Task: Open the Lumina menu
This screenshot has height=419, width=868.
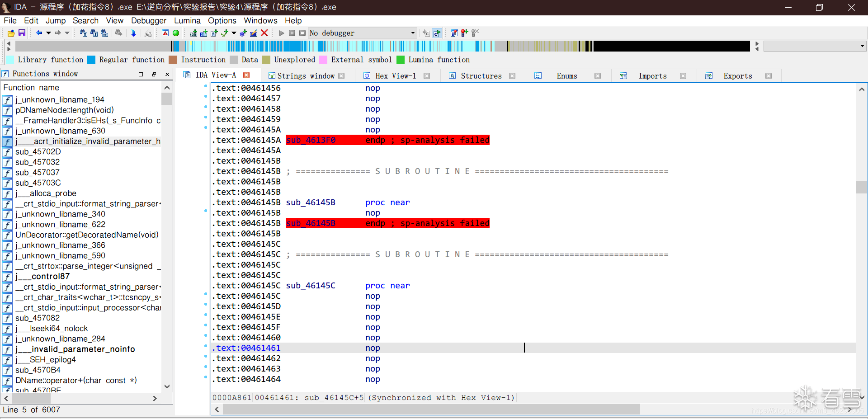Action: [187, 20]
